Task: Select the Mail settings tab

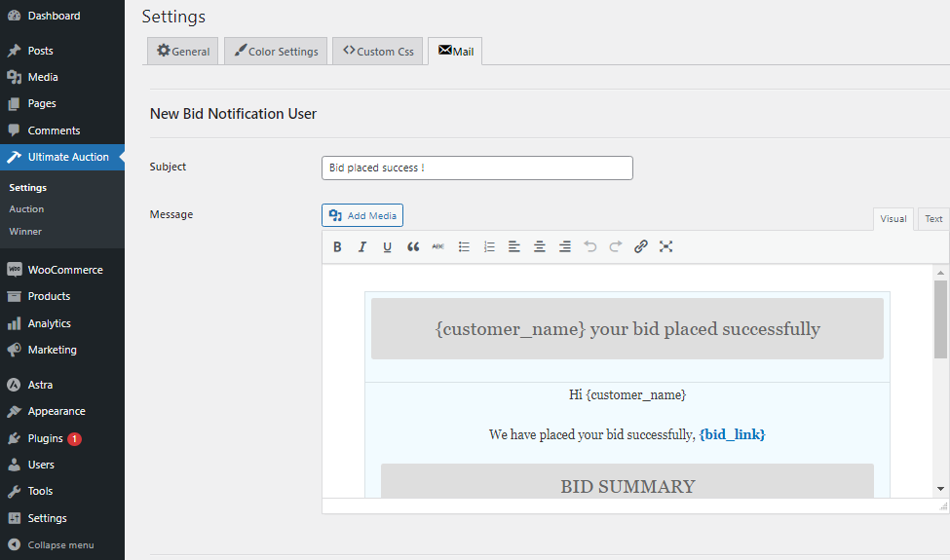Action: 455,51
